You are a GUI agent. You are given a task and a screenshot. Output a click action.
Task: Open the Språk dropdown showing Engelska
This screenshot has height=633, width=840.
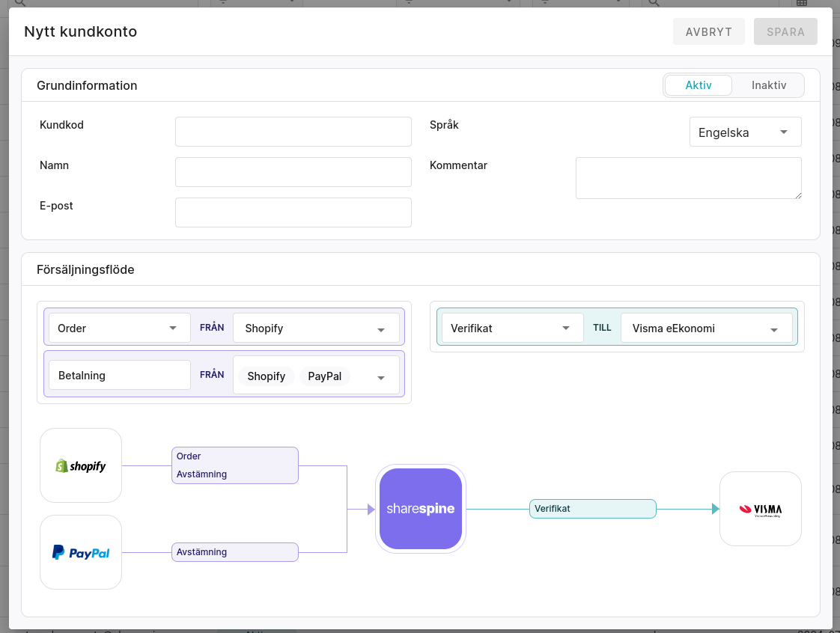click(x=745, y=132)
